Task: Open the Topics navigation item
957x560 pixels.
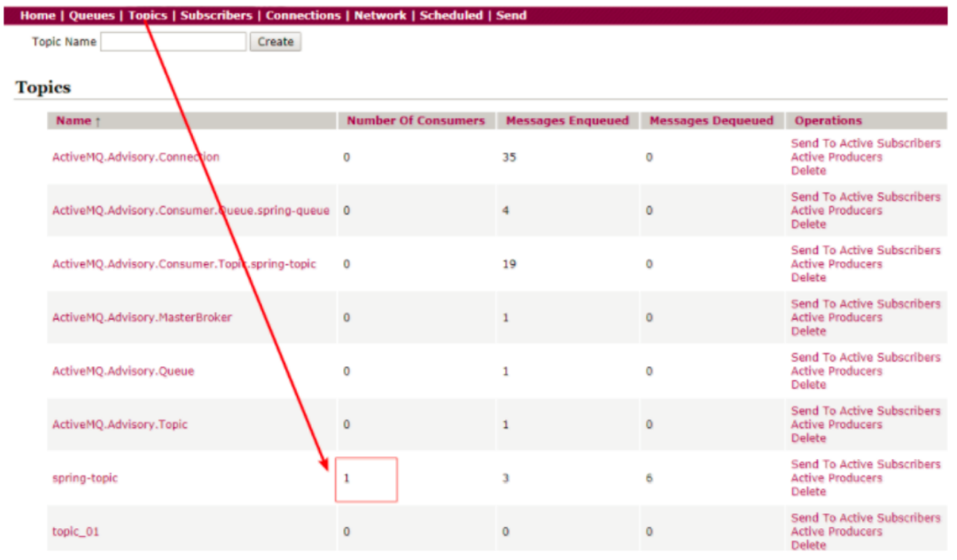Action: pyautogui.click(x=147, y=15)
